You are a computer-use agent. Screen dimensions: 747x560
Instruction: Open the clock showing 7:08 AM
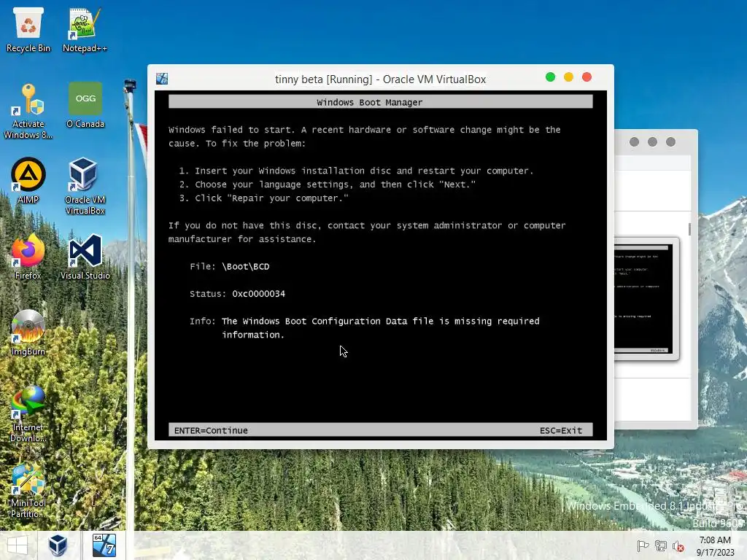[x=715, y=545]
